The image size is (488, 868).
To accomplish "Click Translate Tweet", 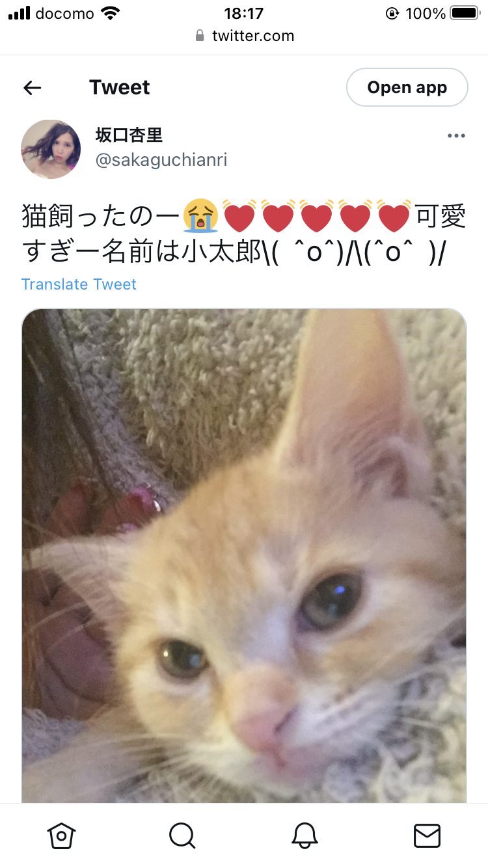I will 79,284.
